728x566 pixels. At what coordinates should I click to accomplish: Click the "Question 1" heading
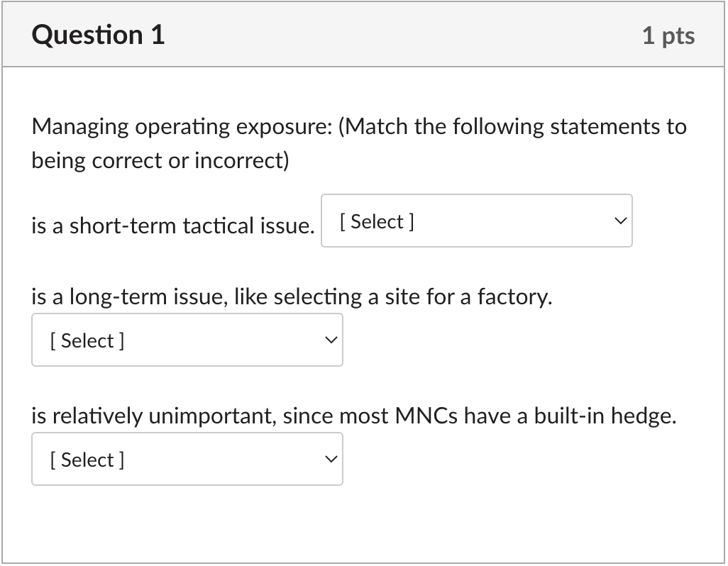click(98, 35)
